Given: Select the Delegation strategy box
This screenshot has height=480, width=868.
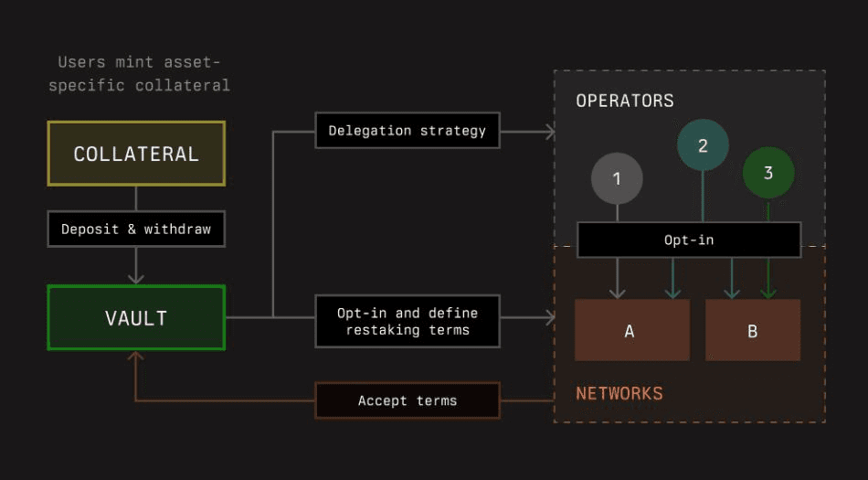Looking at the screenshot, I should pyautogui.click(x=408, y=131).
